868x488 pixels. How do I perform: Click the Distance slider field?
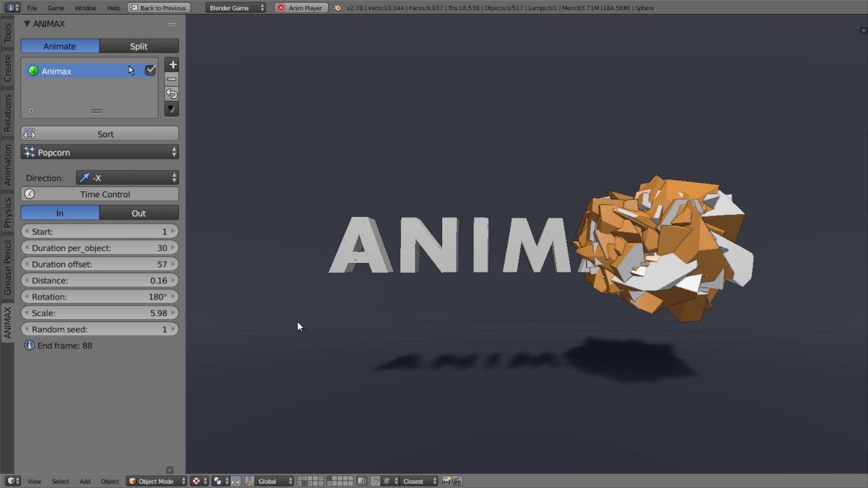pos(100,281)
